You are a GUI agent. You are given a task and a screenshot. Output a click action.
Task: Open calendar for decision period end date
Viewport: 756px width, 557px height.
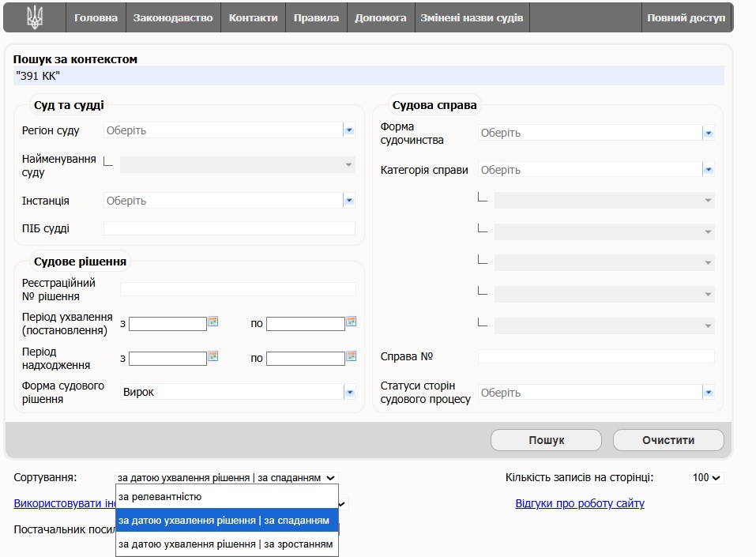click(351, 322)
